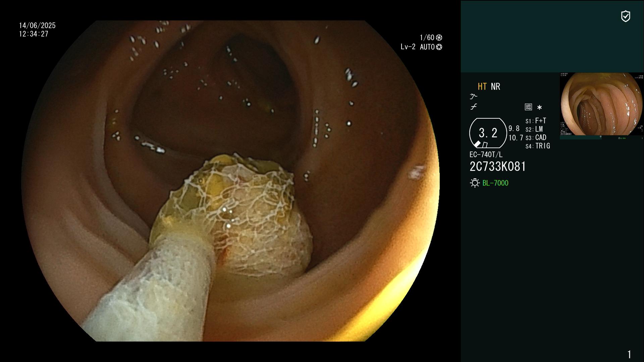Select the S4: TRIG switch assignment

(538, 146)
